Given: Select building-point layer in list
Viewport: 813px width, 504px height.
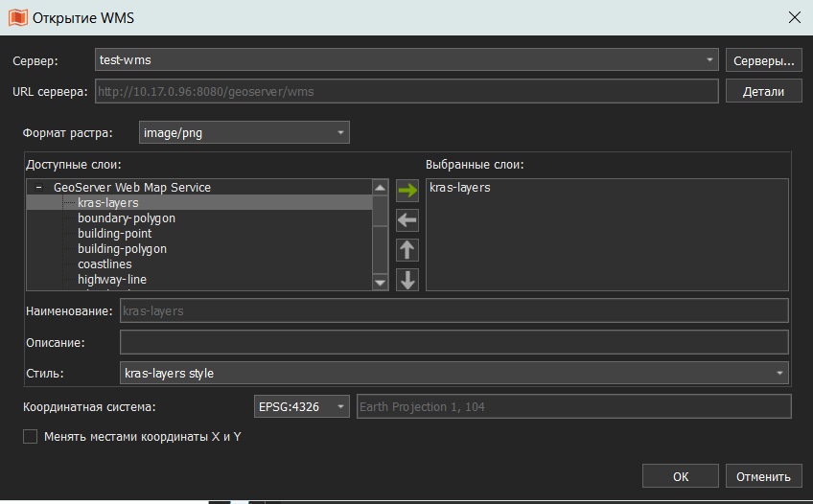Looking at the screenshot, I should 115,234.
